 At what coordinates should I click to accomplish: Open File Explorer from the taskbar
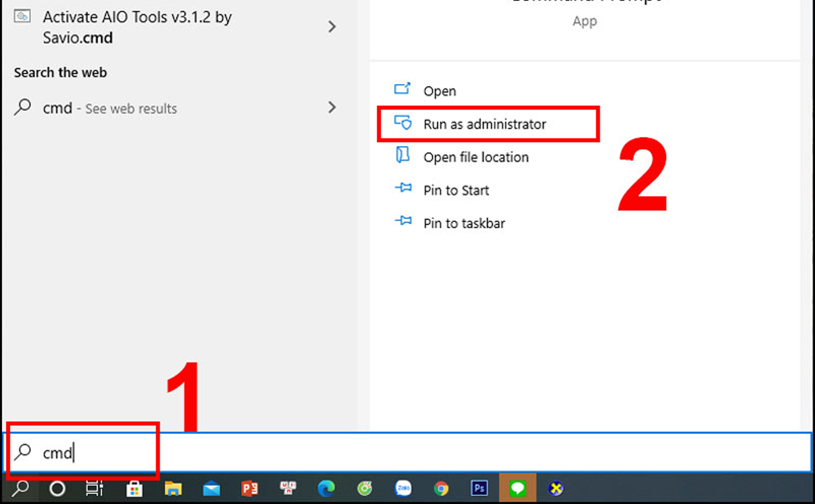click(x=173, y=488)
